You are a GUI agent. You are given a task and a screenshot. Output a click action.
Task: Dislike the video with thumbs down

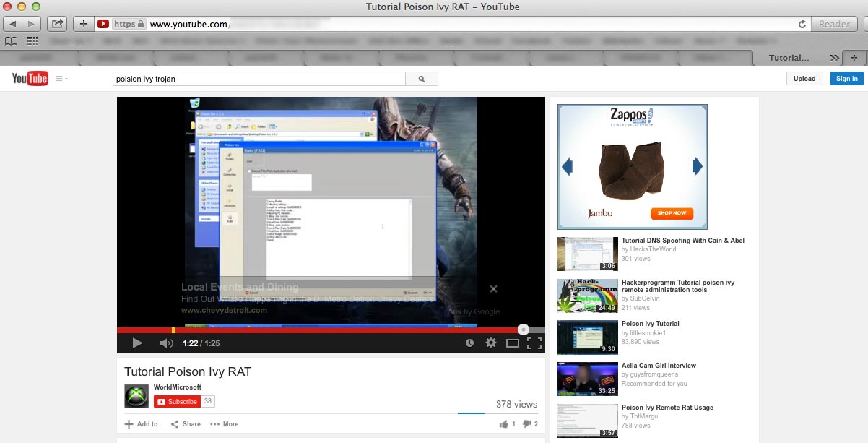point(526,424)
